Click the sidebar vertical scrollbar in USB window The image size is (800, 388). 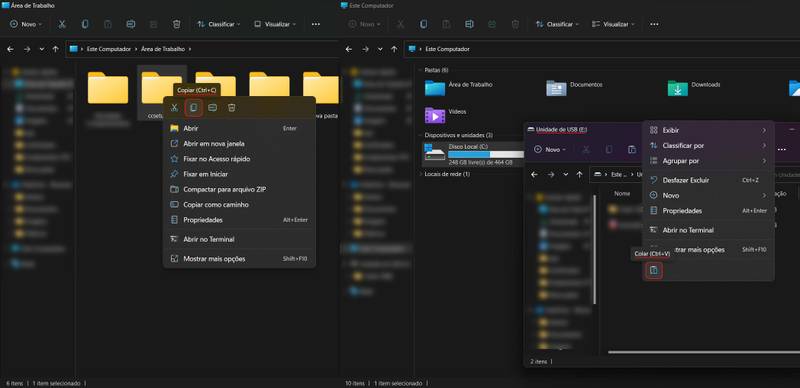[x=593, y=249]
